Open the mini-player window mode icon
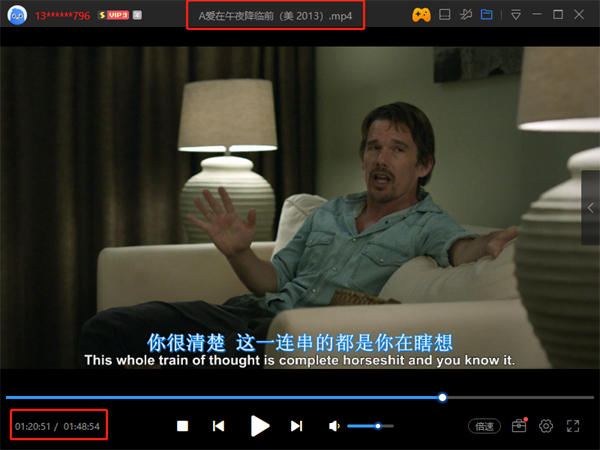600x450 pixels. point(445,15)
